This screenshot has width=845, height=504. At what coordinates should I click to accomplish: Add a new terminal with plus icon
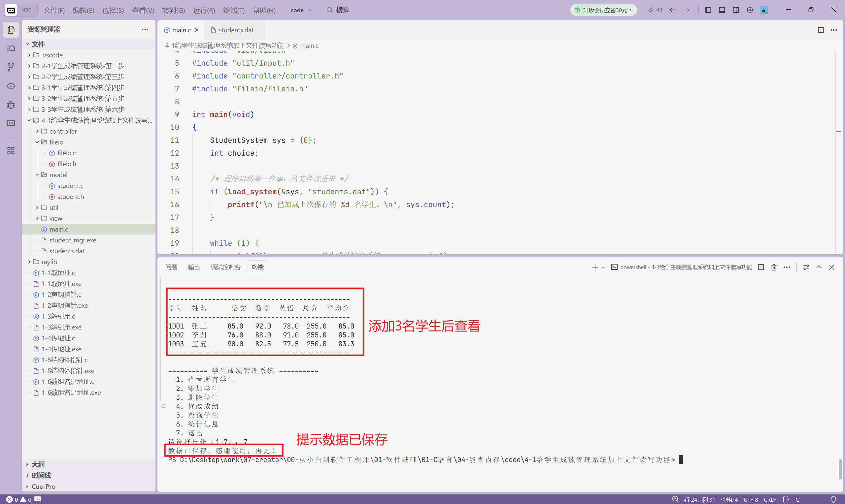click(x=594, y=267)
